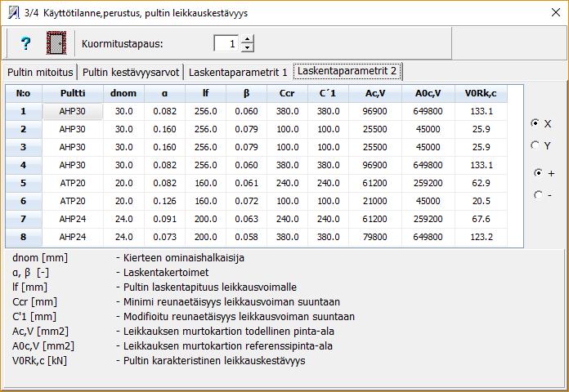Click the AHP30 button in row 1
The image size is (569, 392).
tap(73, 111)
